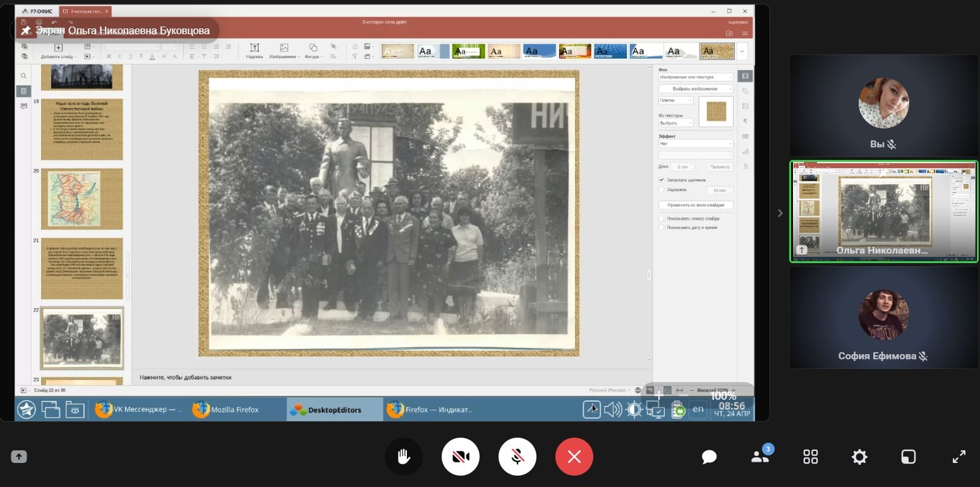Open the search sidebar icon
980x487 pixels.
pos(23,76)
